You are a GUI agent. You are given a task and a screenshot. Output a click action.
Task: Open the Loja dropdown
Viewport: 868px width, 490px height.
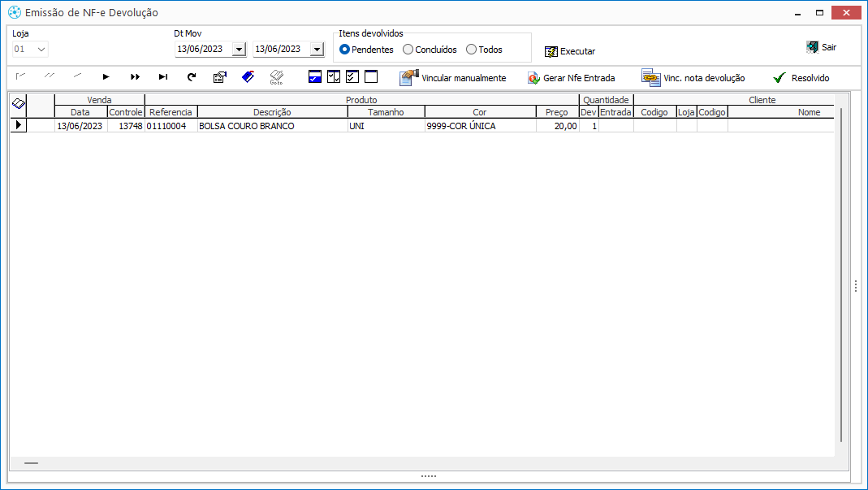pos(41,50)
